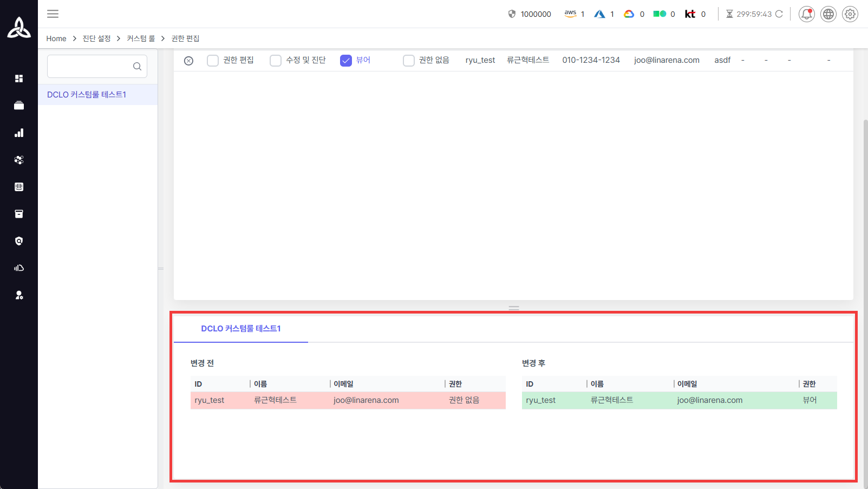The image size is (868, 489).
Task: Uncheck the 뷰어 checkbox
Action: click(x=346, y=61)
